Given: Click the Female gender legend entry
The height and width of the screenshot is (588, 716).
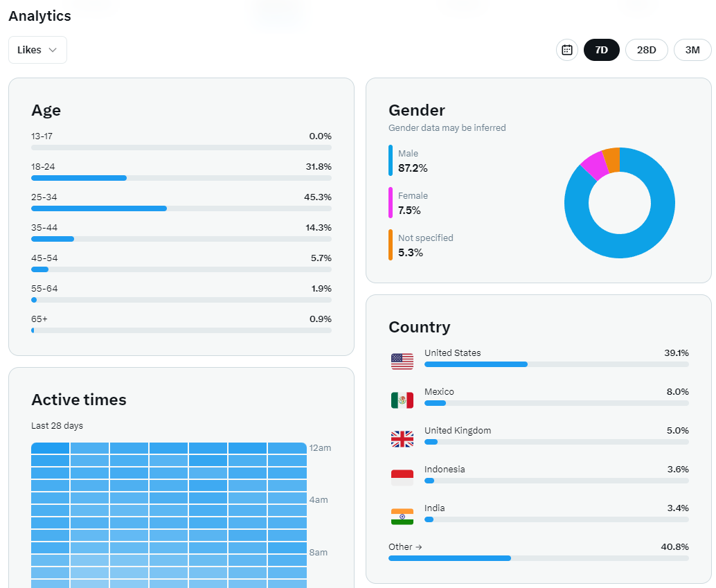Looking at the screenshot, I should click(x=409, y=203).
